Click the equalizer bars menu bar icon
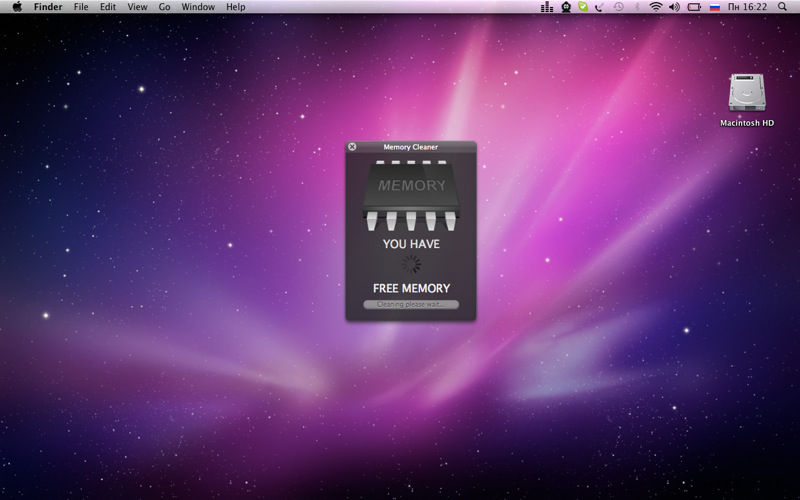 click(546, 7)
